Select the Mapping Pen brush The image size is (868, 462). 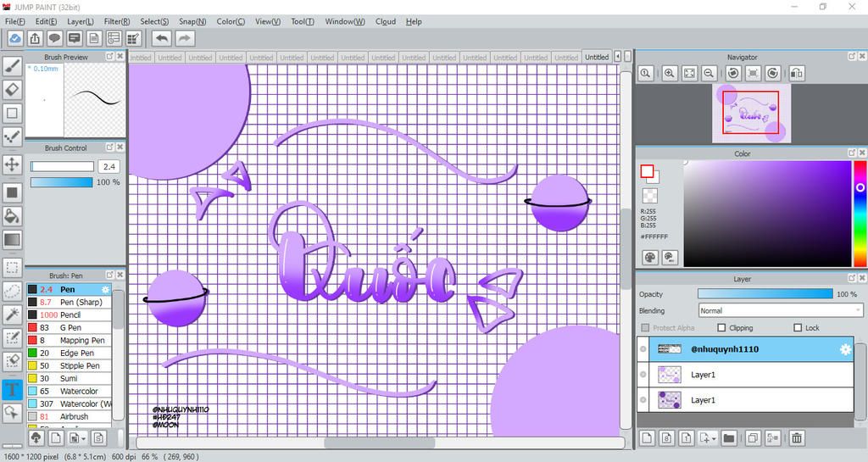click(x=70, y=340)
